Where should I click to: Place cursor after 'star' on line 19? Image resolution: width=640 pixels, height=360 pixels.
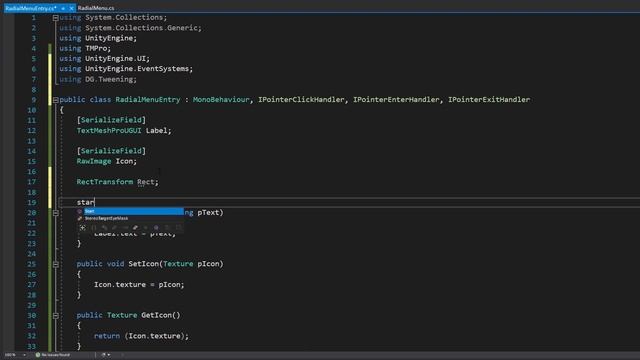point(95,202)
